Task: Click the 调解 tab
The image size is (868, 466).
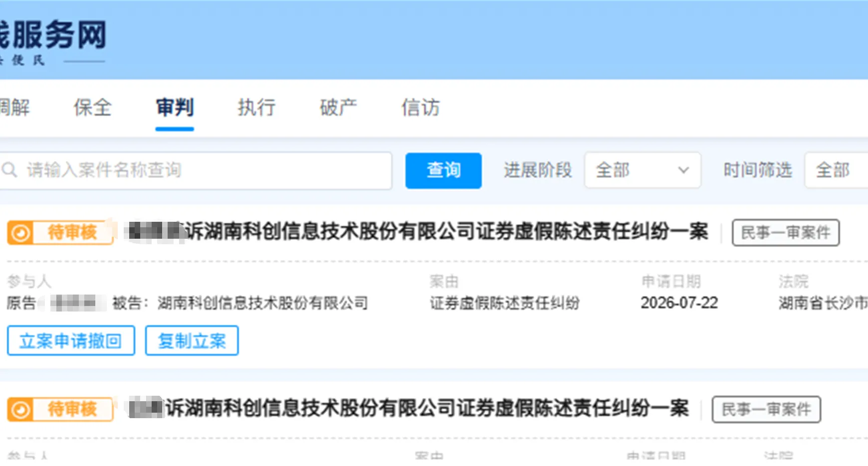Action: 14,108
